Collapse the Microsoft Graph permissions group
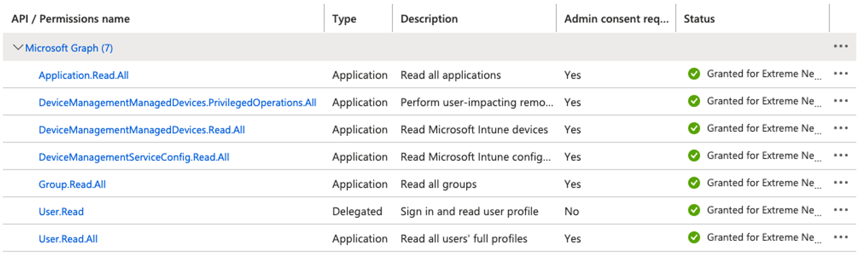Screen dimensions: 868x254 [17, 48]
